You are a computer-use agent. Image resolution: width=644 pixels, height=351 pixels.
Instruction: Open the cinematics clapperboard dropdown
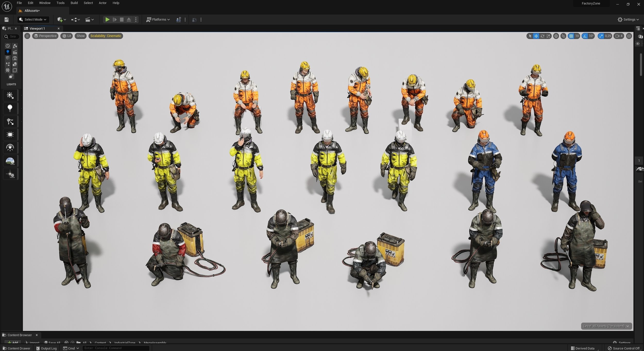point(89,20)
